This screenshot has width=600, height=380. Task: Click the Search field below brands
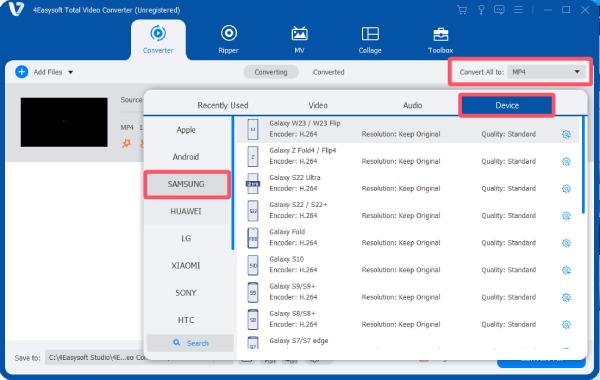(x=190, y=343)
